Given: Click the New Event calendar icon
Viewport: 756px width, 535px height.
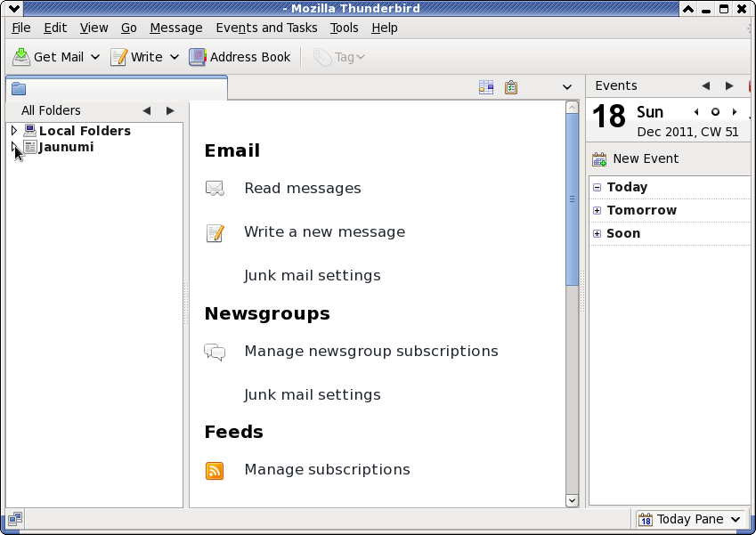Looking at the screenshot, I should [x=599, y=159].
